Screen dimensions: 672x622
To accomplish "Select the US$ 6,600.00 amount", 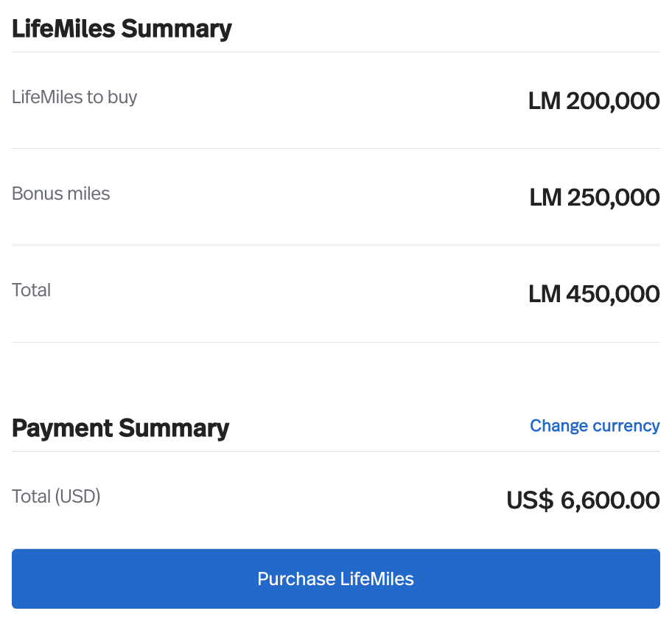I will (x=582, y=500).
